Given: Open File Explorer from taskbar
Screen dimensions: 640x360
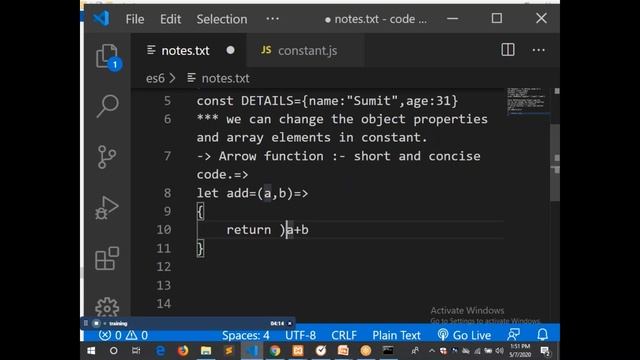Looking at the screenshot, I should point(206,351).
